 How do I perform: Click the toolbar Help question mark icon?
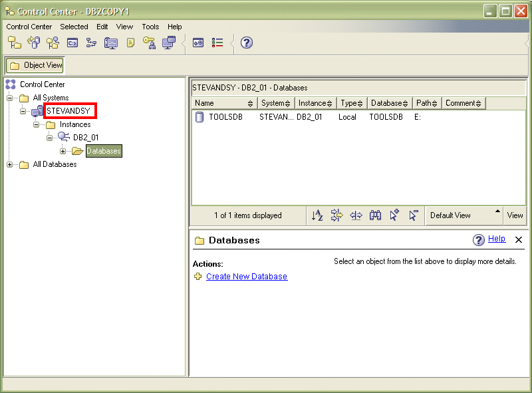[247, 43]
